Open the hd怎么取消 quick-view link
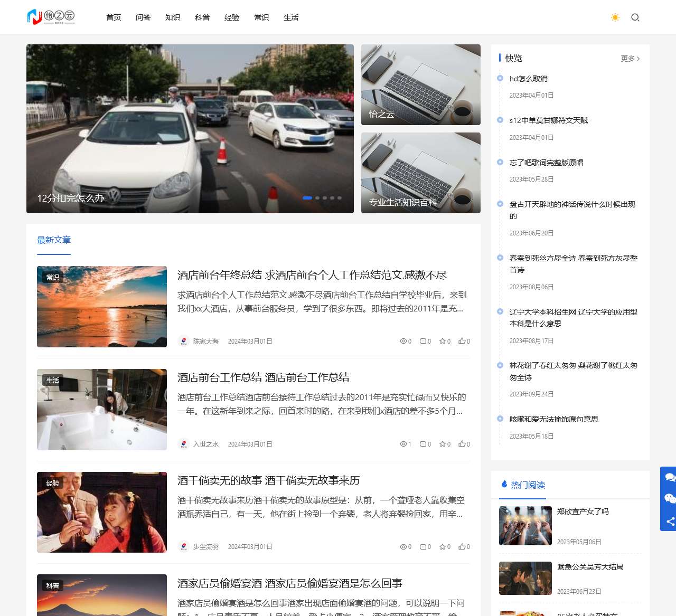Viewport: 676px width, 616px height. (529, 79)
